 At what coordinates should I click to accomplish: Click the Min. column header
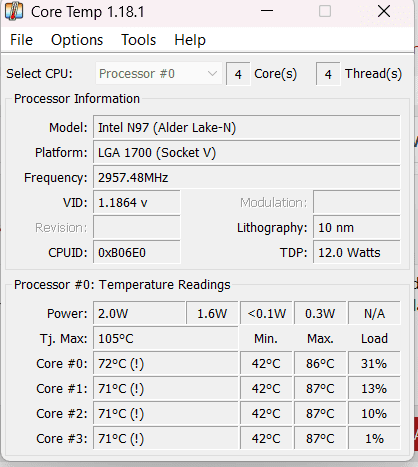point(266,339)
